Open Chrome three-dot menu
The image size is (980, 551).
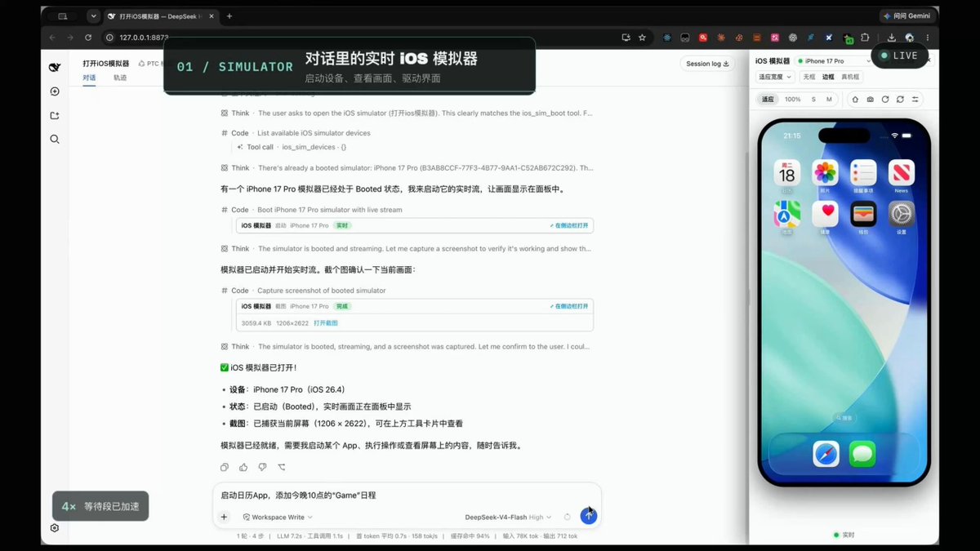(x=929, y=38)
